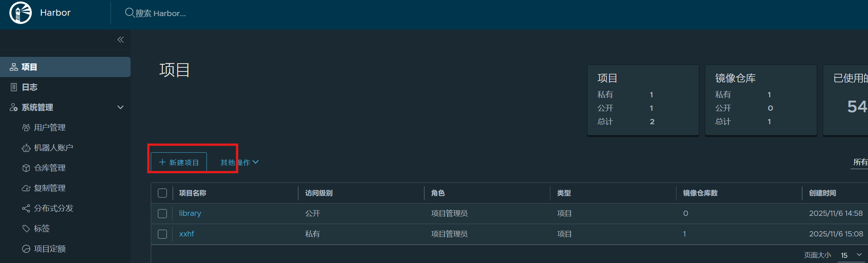Sort by 角色 column header

438,193
